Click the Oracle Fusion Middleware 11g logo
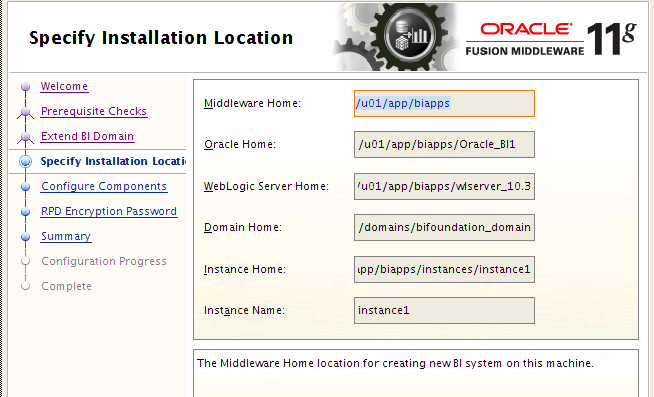The height and width of the screenshot is (397, 654). pyautogui.click(x=551, y=38)
